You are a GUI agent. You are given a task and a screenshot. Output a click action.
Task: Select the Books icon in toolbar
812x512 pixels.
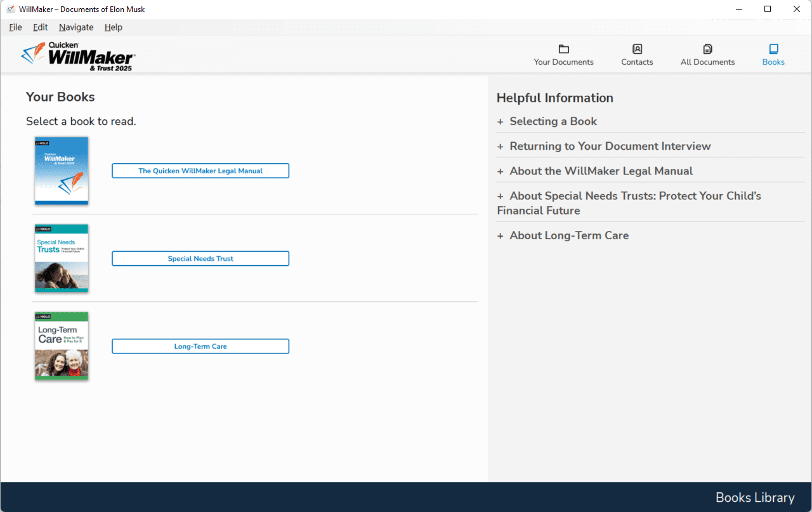(773, 49)
